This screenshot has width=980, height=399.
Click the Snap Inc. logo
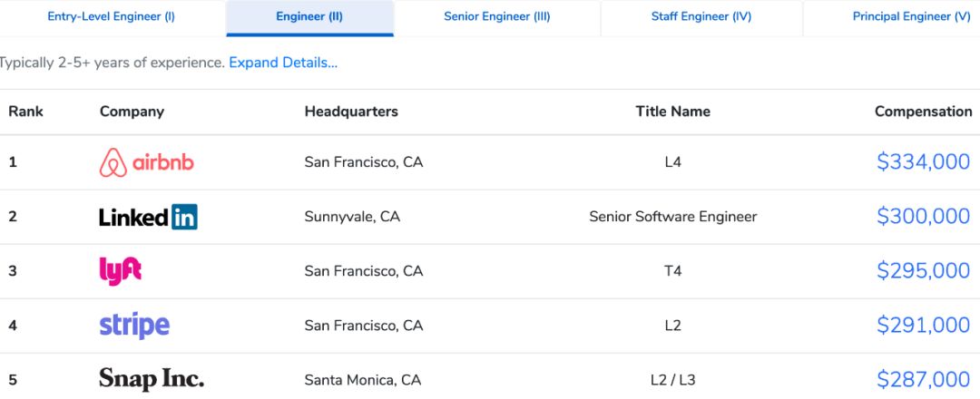tap(152, 379)
